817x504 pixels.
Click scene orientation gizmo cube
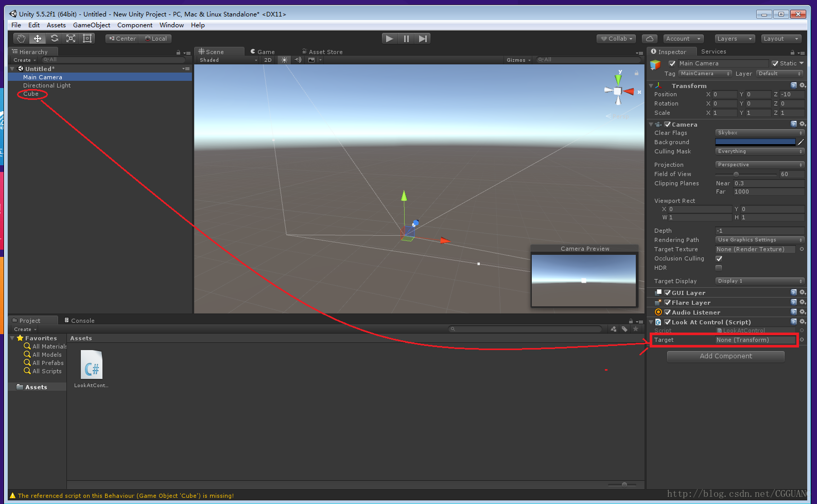pyautogui.click(x=618, y=91)
